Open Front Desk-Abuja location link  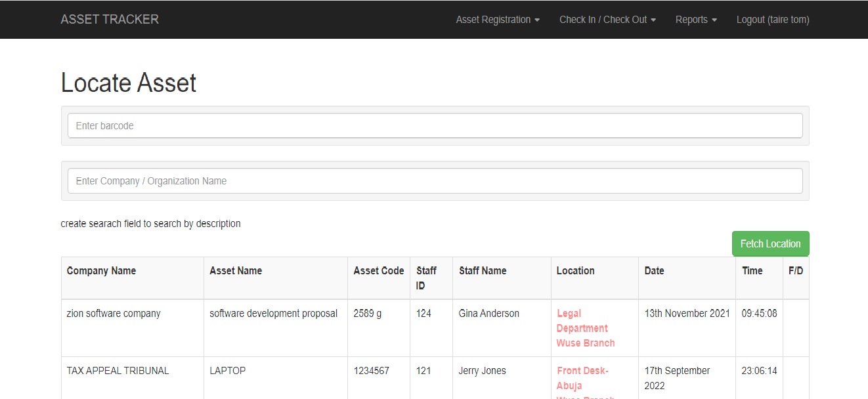click(582, 378)
